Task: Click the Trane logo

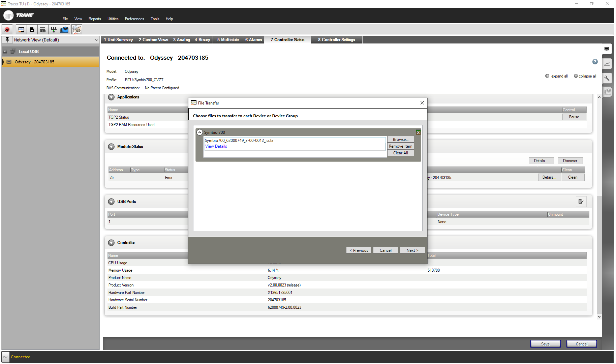Action: coord(19,15)
